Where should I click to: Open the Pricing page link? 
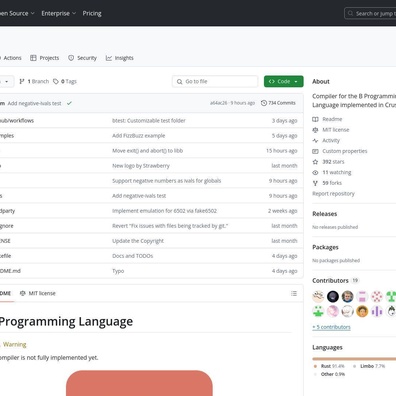pos(92,13)
